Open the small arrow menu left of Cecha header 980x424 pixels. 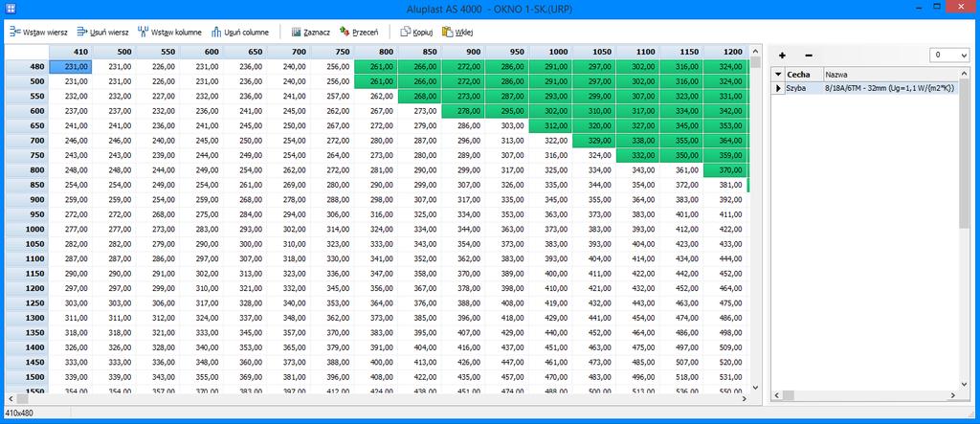(777, 74)
